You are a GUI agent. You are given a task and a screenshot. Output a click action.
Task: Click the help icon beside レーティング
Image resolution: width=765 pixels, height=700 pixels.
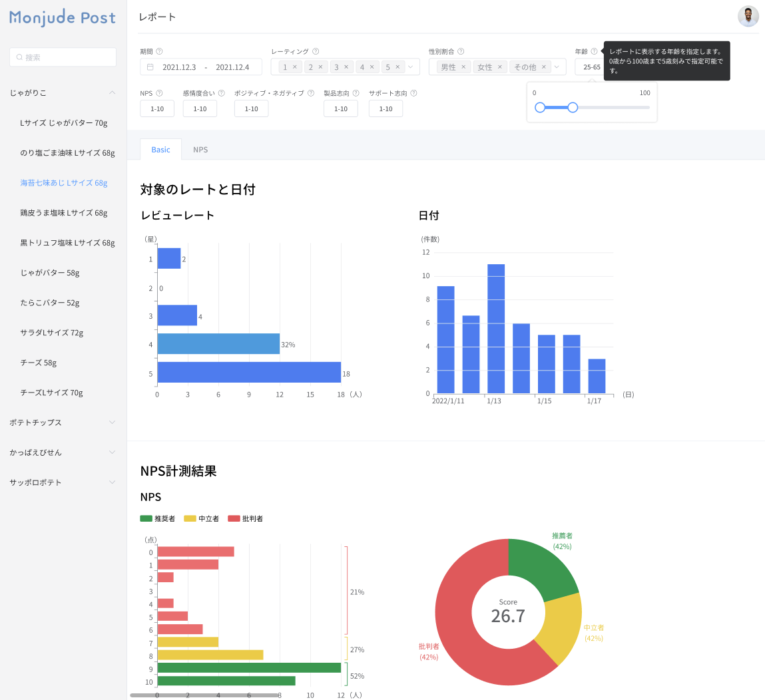tap(316, 51)
